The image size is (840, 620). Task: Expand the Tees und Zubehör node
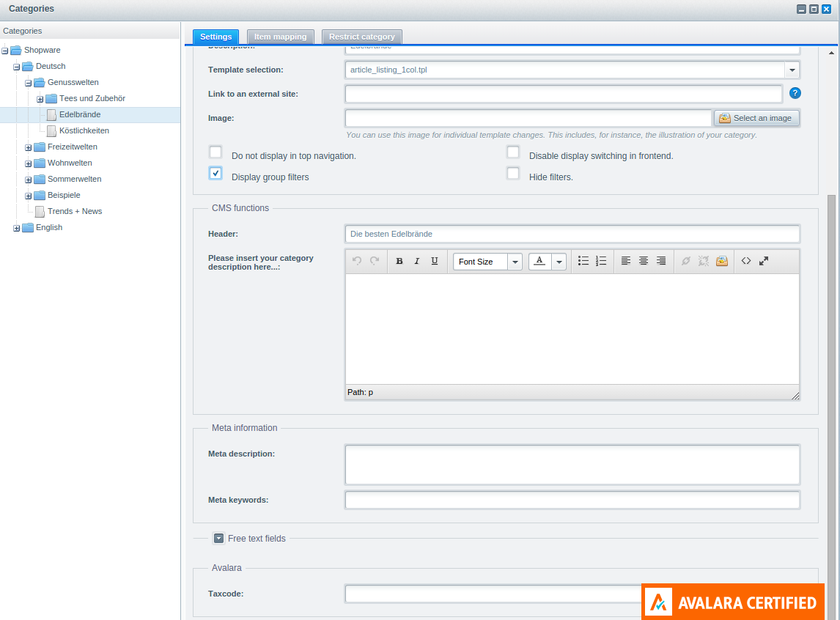coord(40,99)
